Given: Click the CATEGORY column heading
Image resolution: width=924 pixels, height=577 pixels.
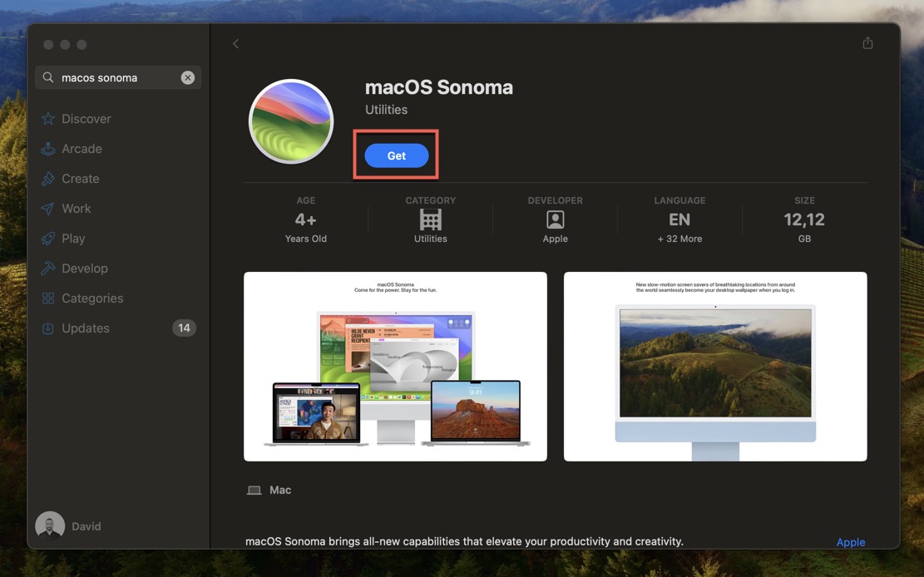Looking at the screenshot, I should 430,200.
